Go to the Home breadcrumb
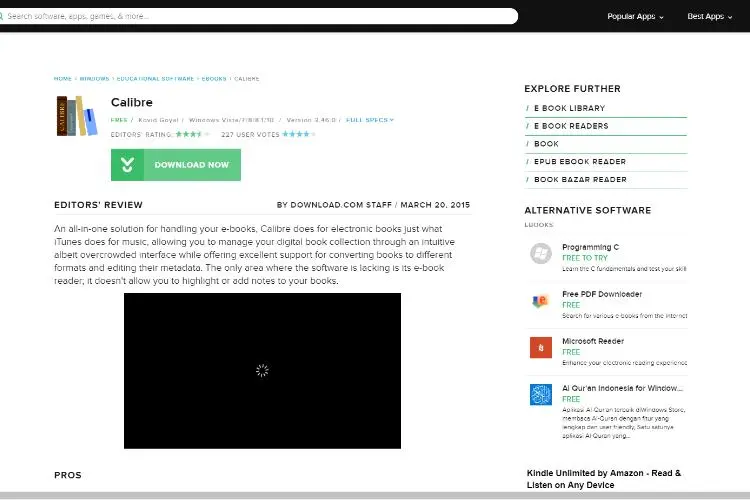Screen dimensions: 750x500 [x=63, y=78]
